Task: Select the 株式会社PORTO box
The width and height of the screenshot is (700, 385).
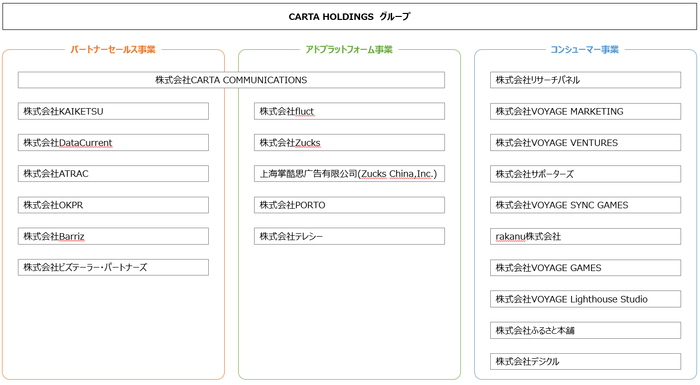Action: (x=350, y=205)
